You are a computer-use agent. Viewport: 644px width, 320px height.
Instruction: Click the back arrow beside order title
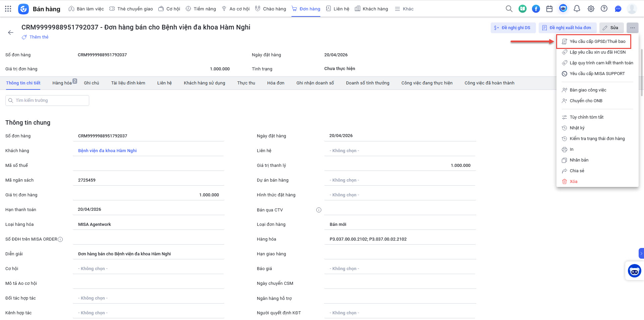pos(11,33)
